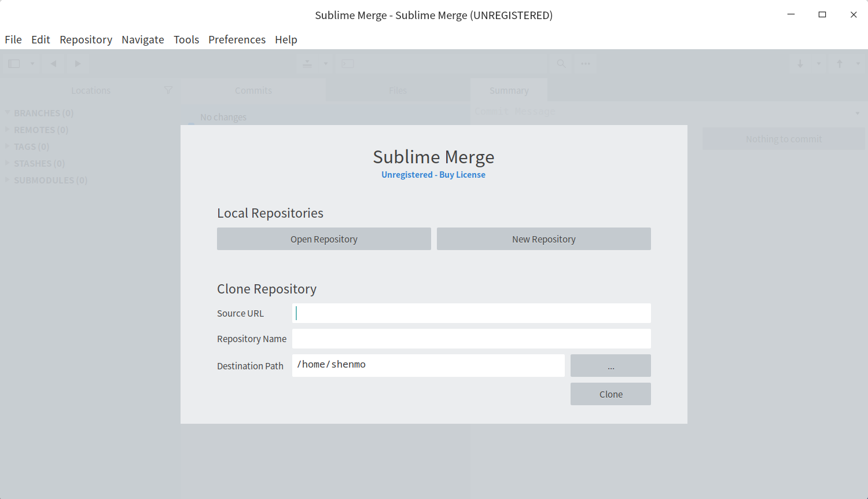This screenshot has width=868, height=499.
Task: Click the New Repository button
Action: point(543,239)
